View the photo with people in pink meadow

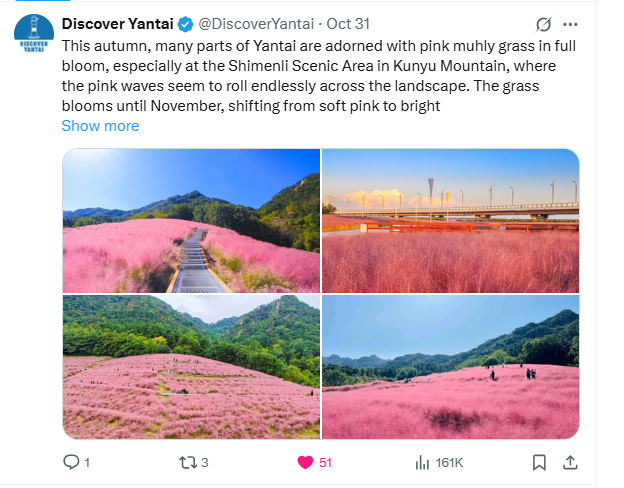tap(450, 367)
